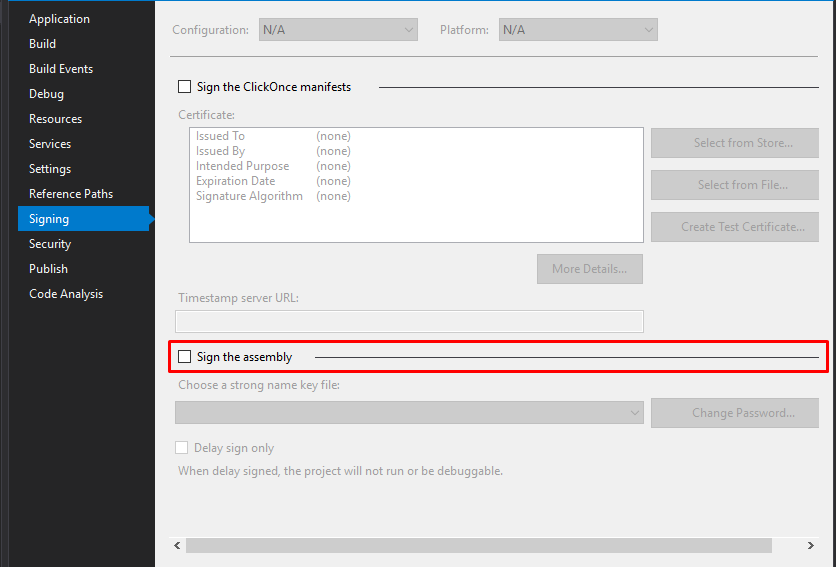
Task: Focus the Timestamp server URL field
Action: (409, 322)
